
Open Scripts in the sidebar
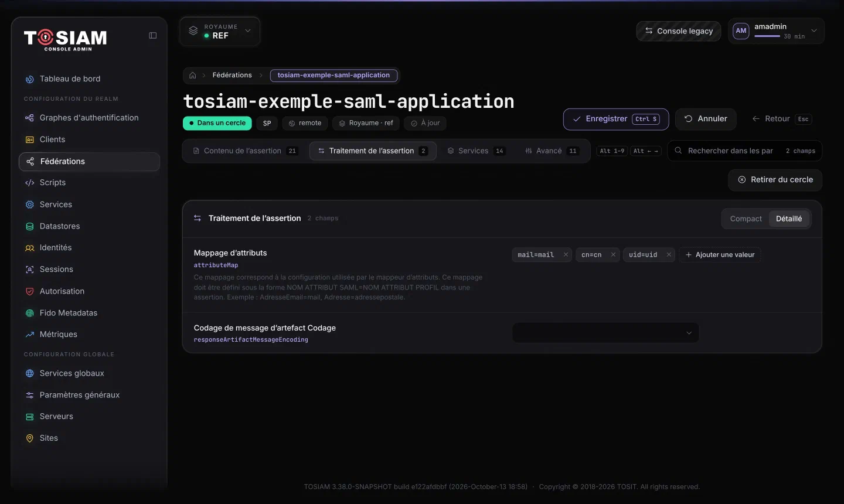coord(89,183)
